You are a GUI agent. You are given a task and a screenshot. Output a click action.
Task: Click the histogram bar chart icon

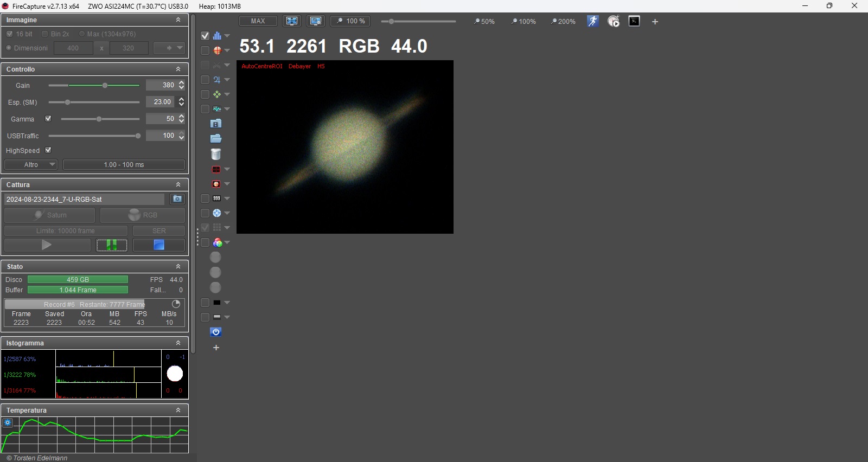(217, 36)
